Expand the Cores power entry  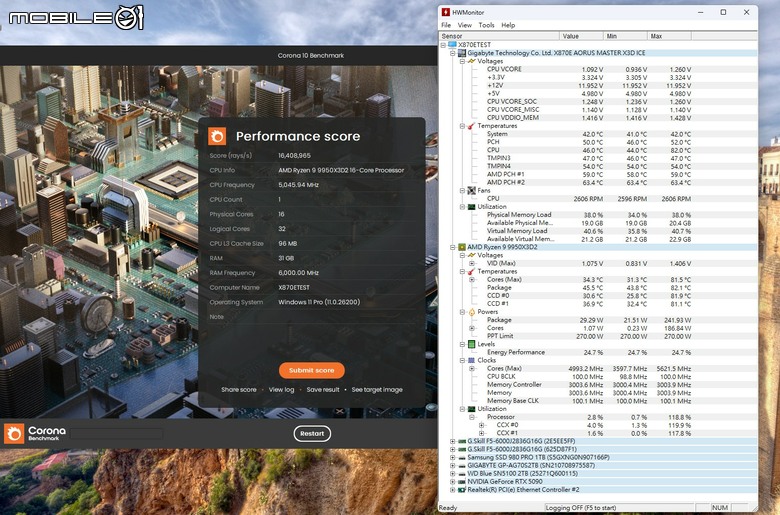pyautogui.click(x=472, y=328)
